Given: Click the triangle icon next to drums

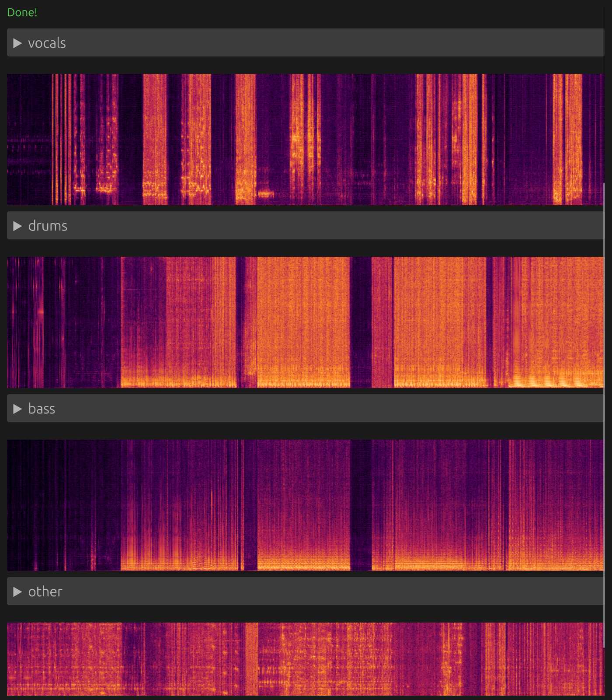Looking at the screenshot, I should coord(17,226).
